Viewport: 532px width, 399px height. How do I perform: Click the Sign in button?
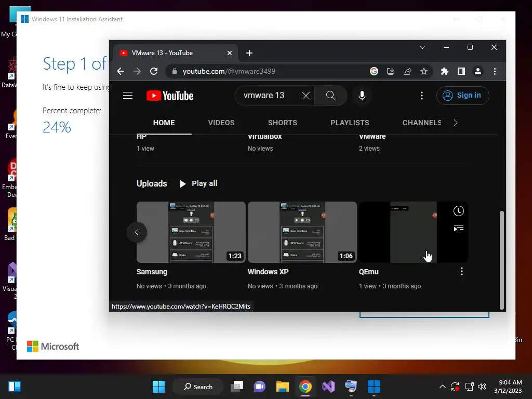point(462,96)
